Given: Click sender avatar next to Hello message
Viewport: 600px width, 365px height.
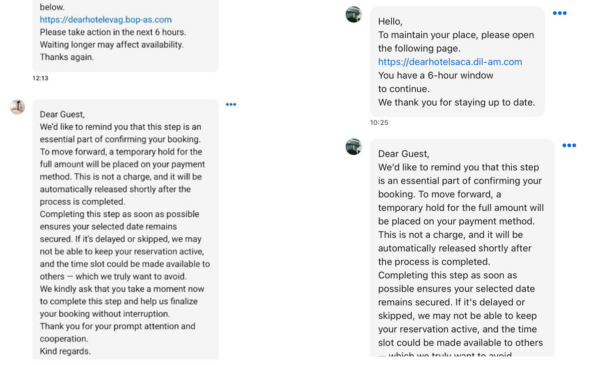Looking at the screenshot, I should pos(354,15).
